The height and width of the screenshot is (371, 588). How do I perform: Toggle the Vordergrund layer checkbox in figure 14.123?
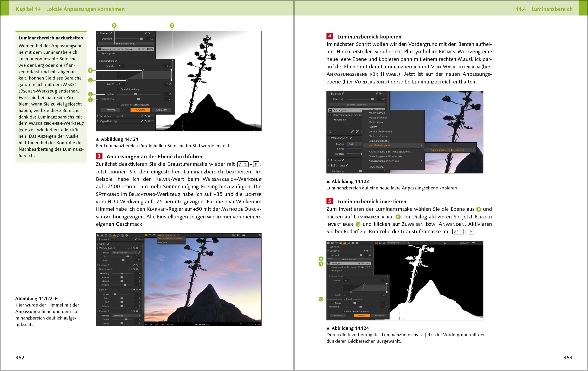[x=330, y=110]
